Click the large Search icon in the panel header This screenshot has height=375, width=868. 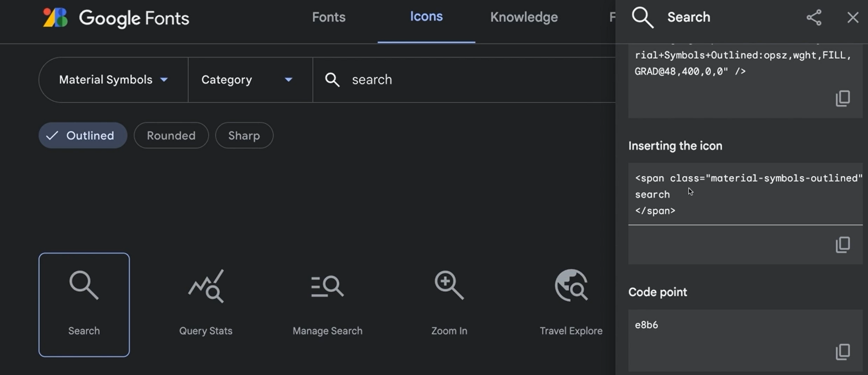tap(643, 17)
